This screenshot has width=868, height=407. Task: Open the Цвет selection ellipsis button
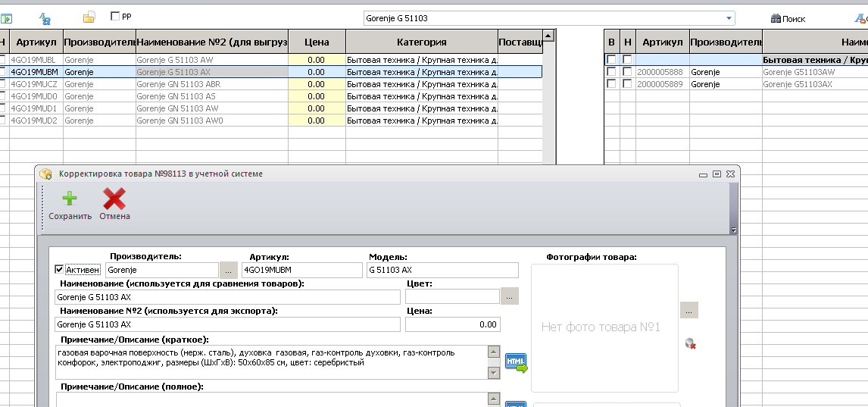(x=510, y=296)
